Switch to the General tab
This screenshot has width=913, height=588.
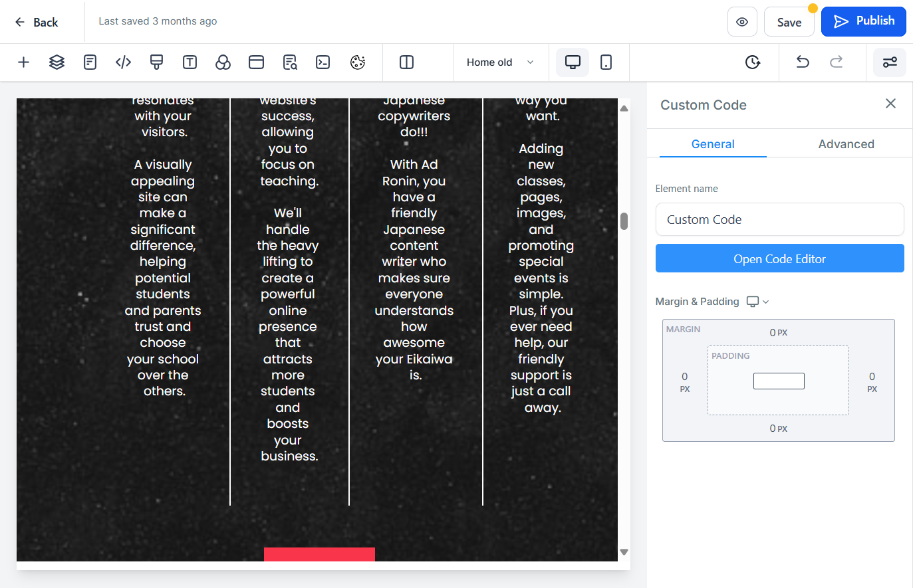coord(713,144)
